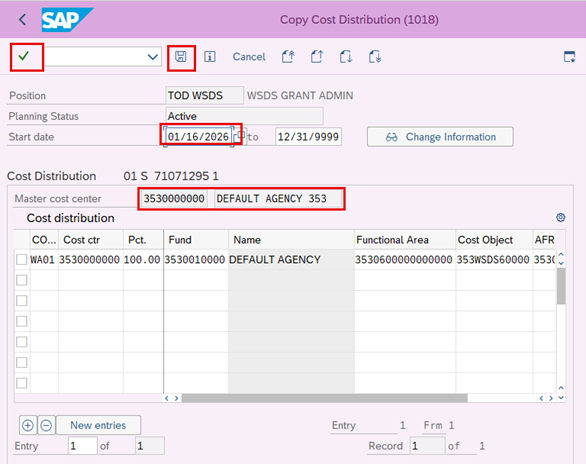
Task: Select the WA01 row checkbox
Action: tap(22, 259)
